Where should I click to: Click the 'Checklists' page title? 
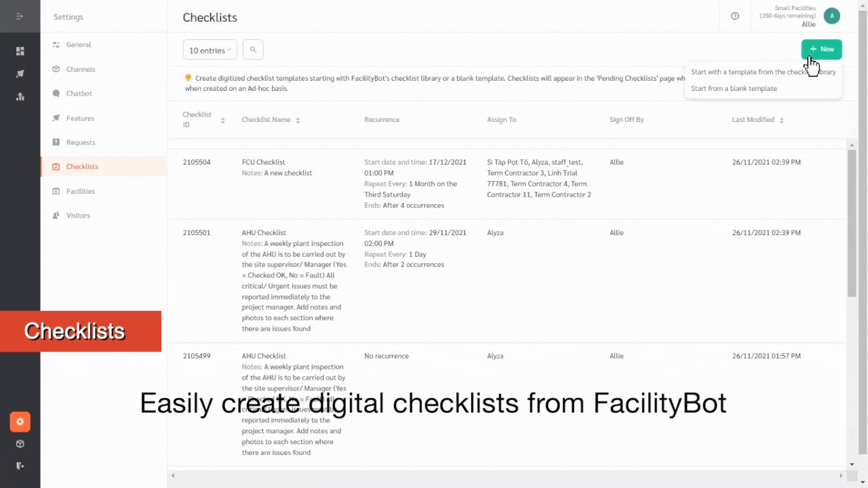(210, 18)
